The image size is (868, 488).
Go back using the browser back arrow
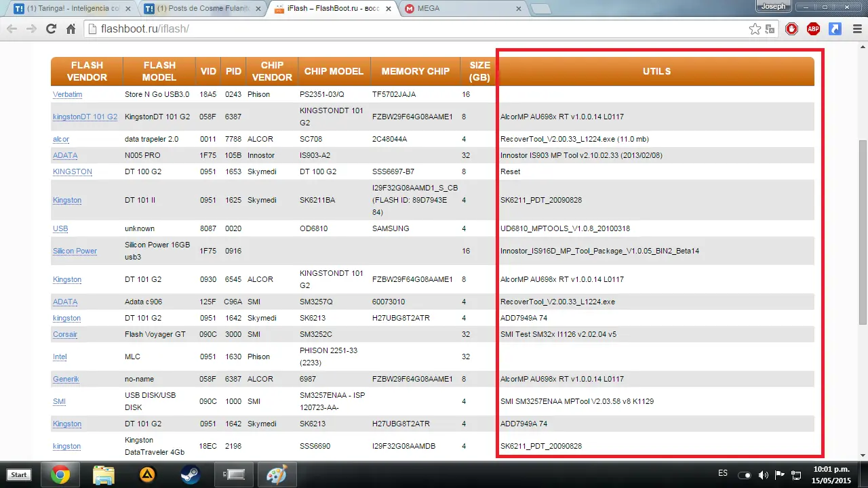click(x=12, y=29)
